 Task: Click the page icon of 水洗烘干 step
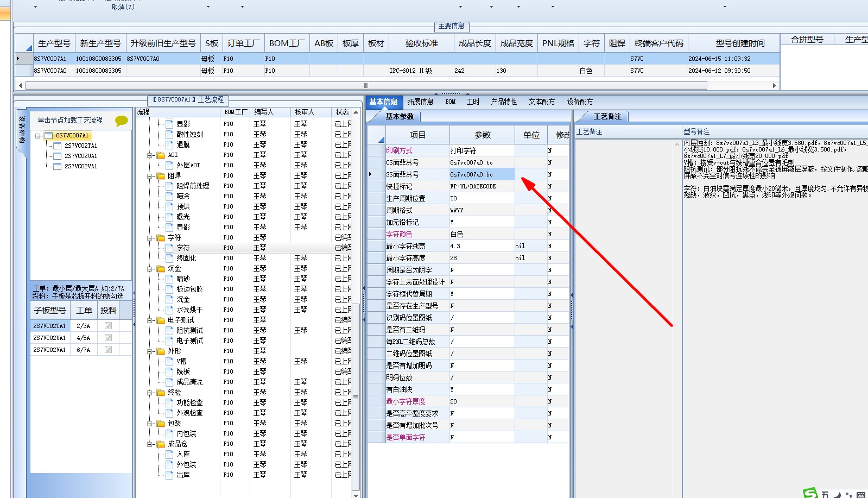[x=169, y=310]
